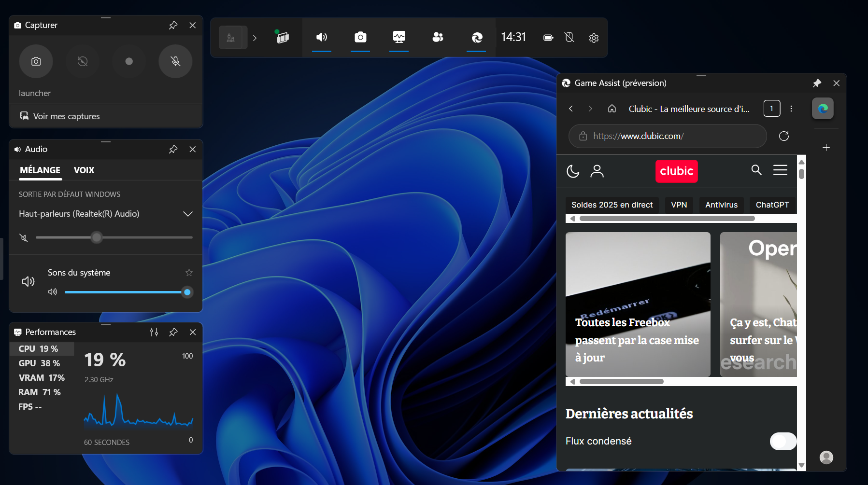Click the Sons du système volume slider
This screenshot has height=485, width=868.
(126, 292)
